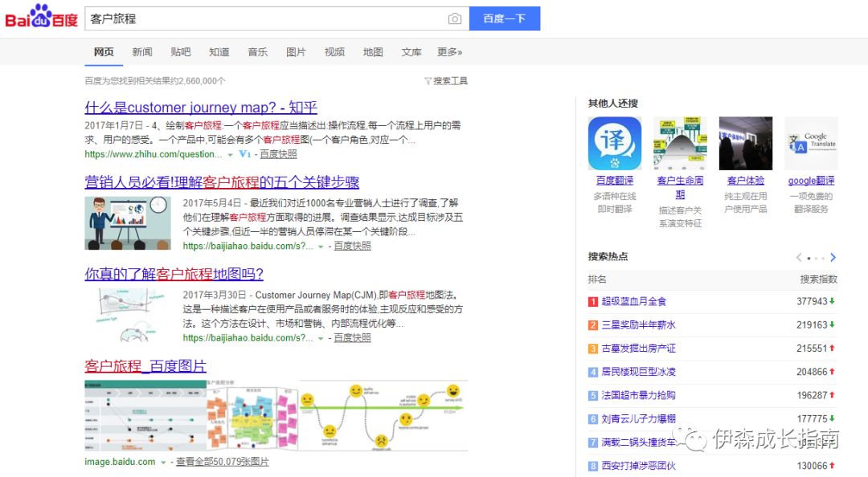Click the 客户体验 photo thumbnail
The image size is (868, 477).
746,143
